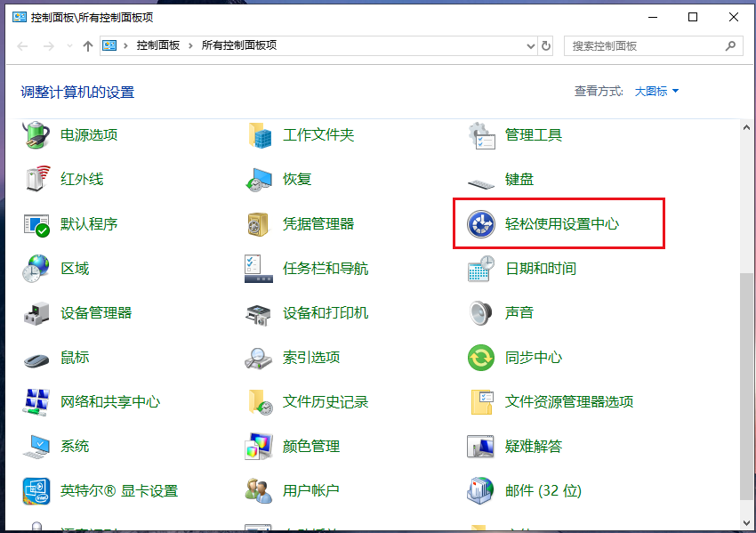
Task: Click the search magnifier icon
Action: click(x=730, y=45)
